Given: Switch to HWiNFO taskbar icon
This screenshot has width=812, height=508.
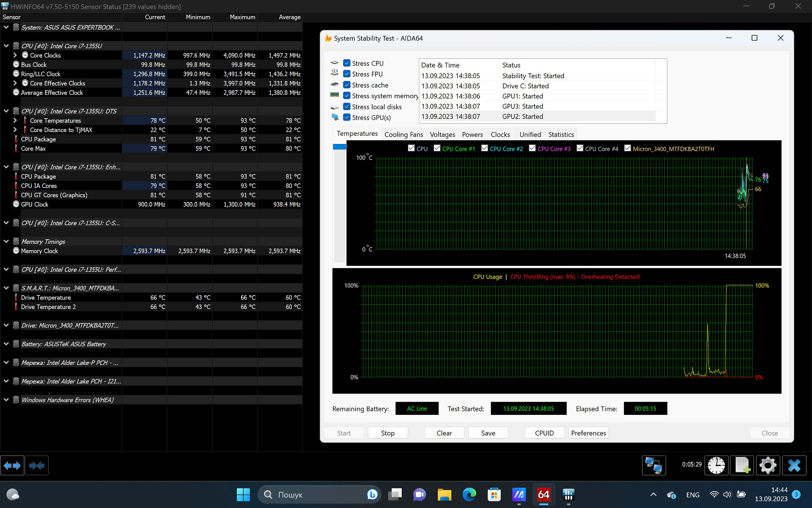Looking at the screenshot, I should 568,494.
